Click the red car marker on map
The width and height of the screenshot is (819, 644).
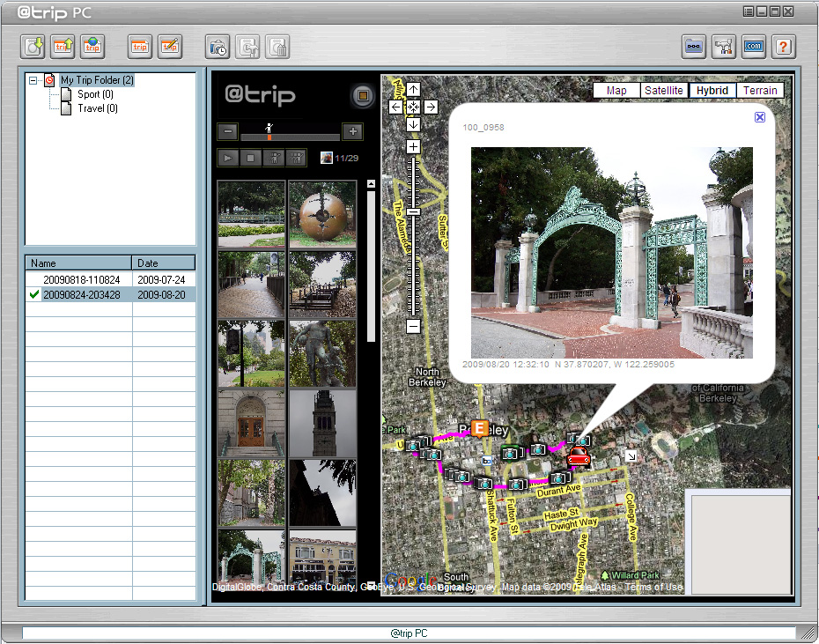coord(578,457)
